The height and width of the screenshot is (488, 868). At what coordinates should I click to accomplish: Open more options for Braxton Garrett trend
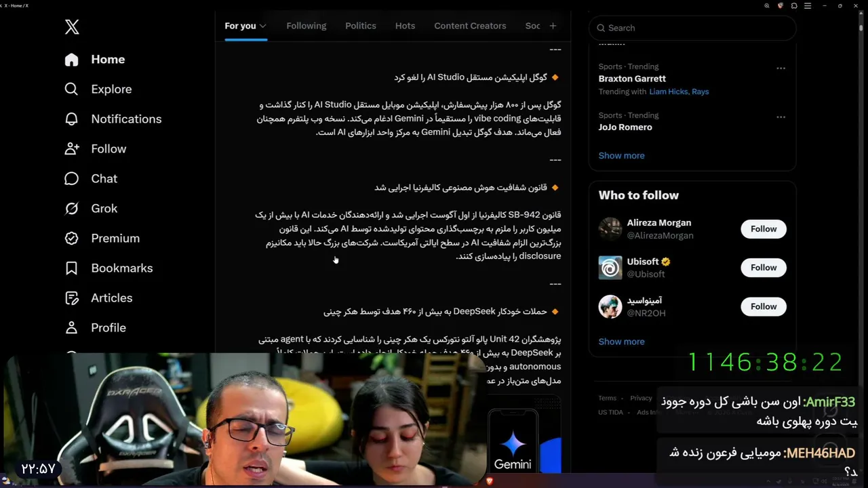[x=781, y=68]
